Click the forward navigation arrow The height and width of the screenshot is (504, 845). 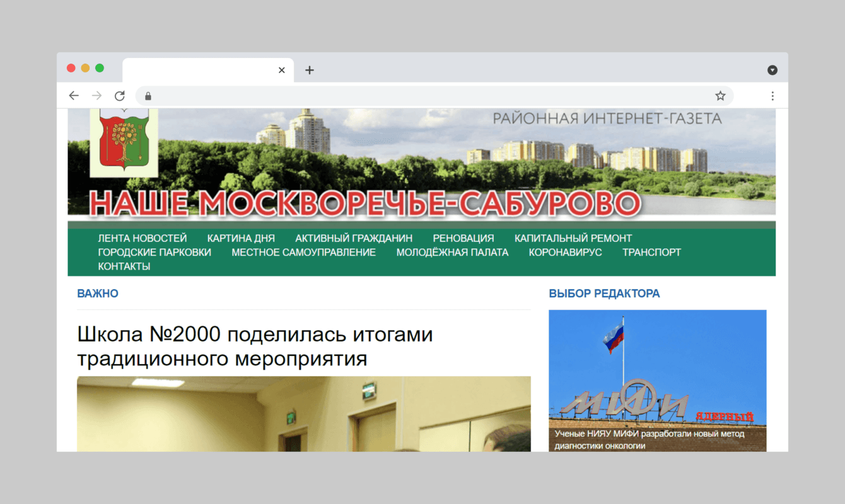(x=96, y=95)
